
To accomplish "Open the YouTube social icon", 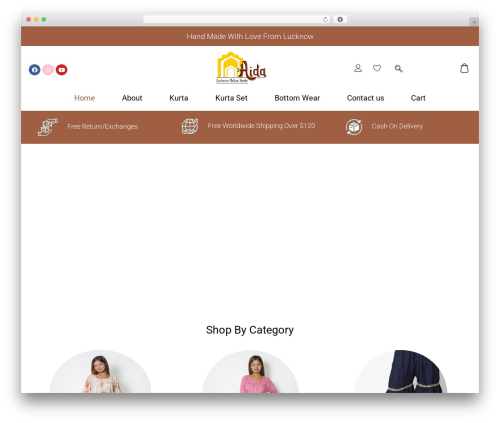I will 61,70.
